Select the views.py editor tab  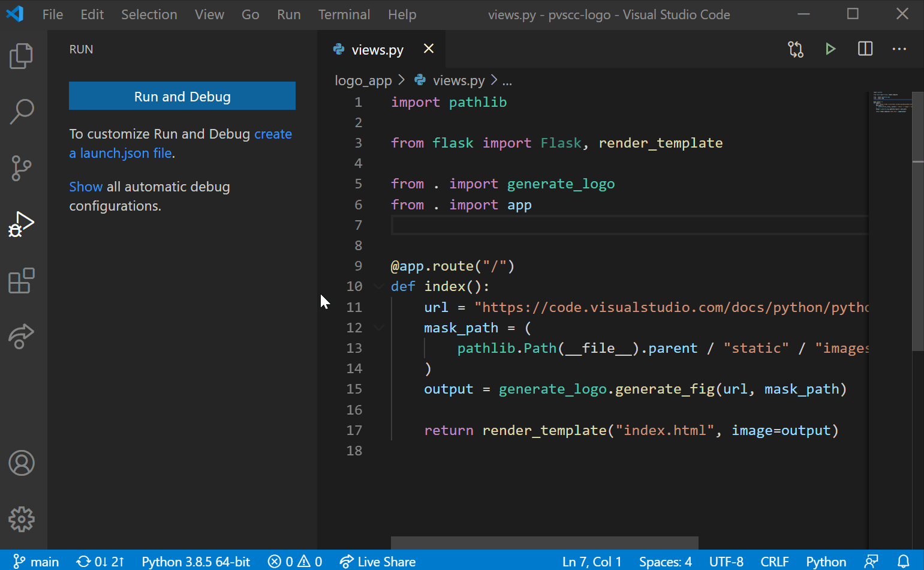click(377, 49)
